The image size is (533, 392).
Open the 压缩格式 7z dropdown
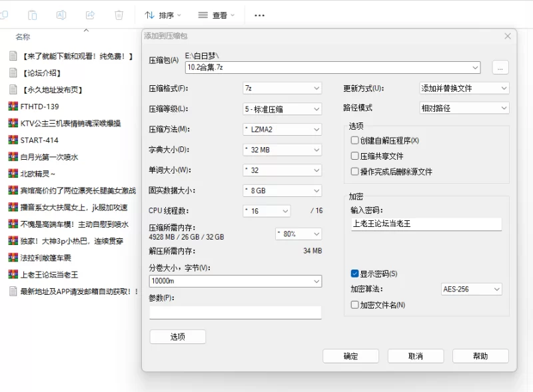282,88
